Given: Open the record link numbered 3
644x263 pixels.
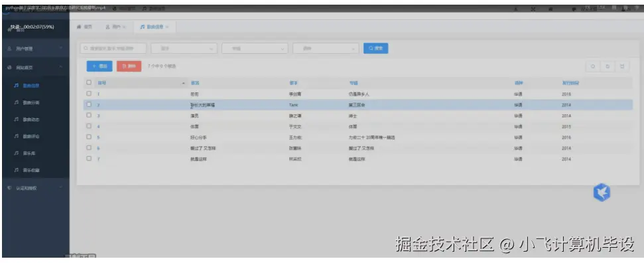Looking at the screenshot, I should click(x=99, y=116).
